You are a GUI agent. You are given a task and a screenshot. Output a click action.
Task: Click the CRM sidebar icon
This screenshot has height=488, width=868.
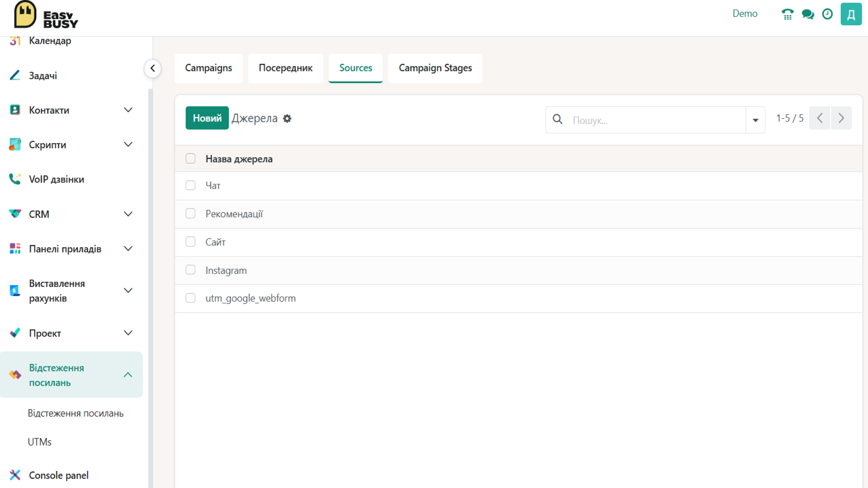[15, 214]
